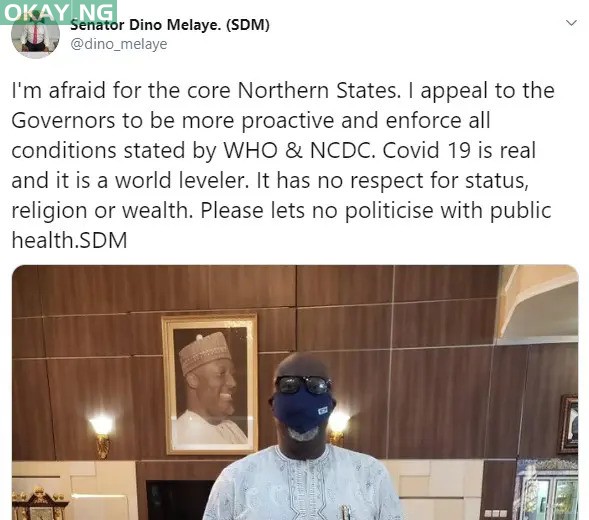Click the wall sconce behind the man's shoulder
Image resolution: width=589 pixels, height=520 pixels.
tap(338, 426)
